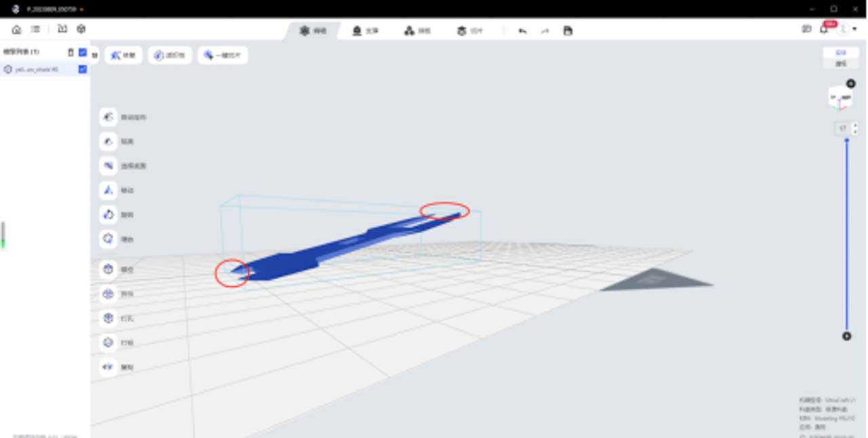The height and width of the screenshot is (438, 868).
Task: Click the save floppy disk icon
Action: [x=568, y=31]
